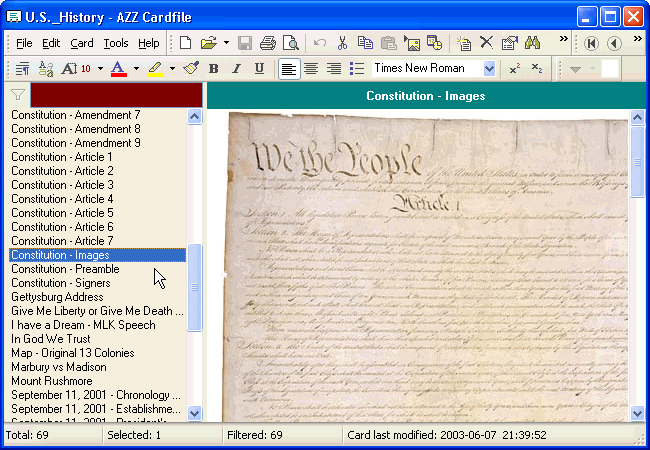
Task: Open the gray triangle dropdown in format bar
Action: pos(575,69)
